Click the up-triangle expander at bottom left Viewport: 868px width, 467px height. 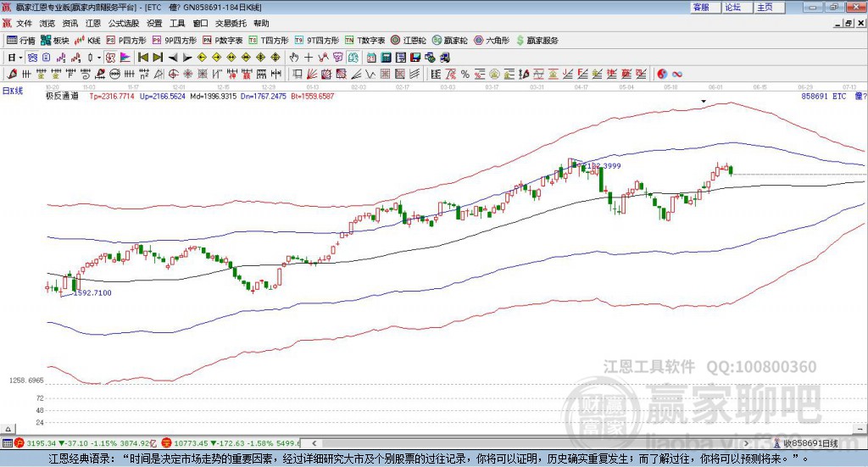[x=8, y=429]
